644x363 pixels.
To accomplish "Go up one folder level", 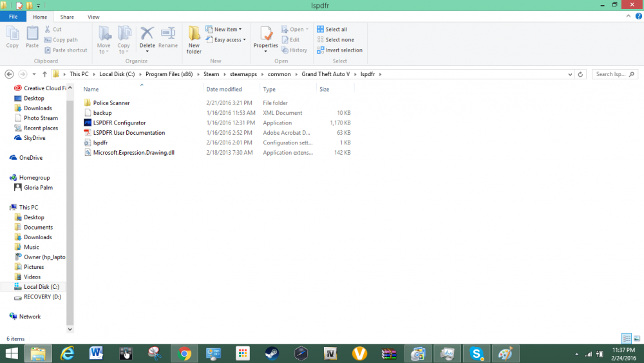I will coord(44,74).
